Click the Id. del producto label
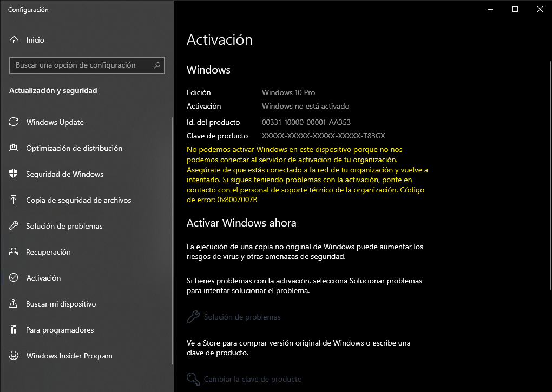The image size is (552, 392). pyautogui.click(x=213, y=122)
